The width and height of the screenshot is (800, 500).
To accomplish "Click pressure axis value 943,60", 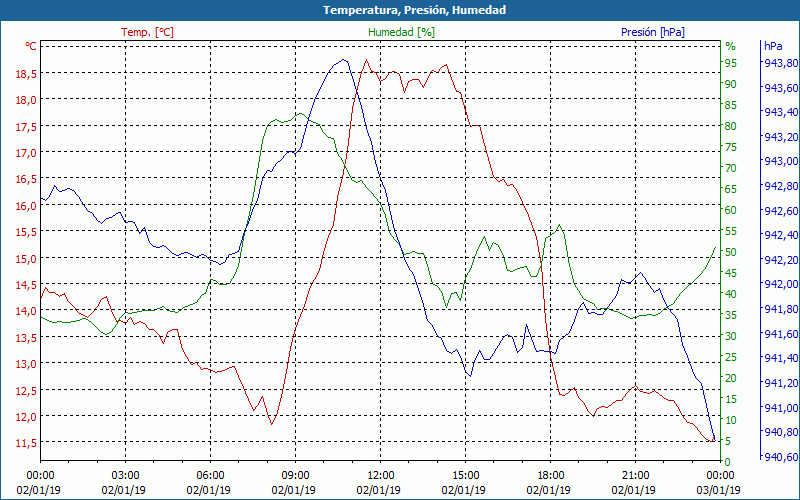I will (781, 88).
